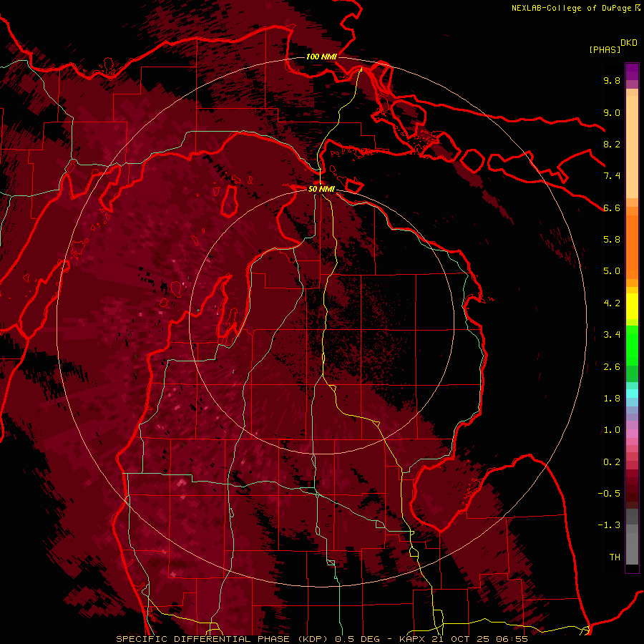Click the 100 NMI range ring label
Screen dimensions: 644x644
(321, 57)
